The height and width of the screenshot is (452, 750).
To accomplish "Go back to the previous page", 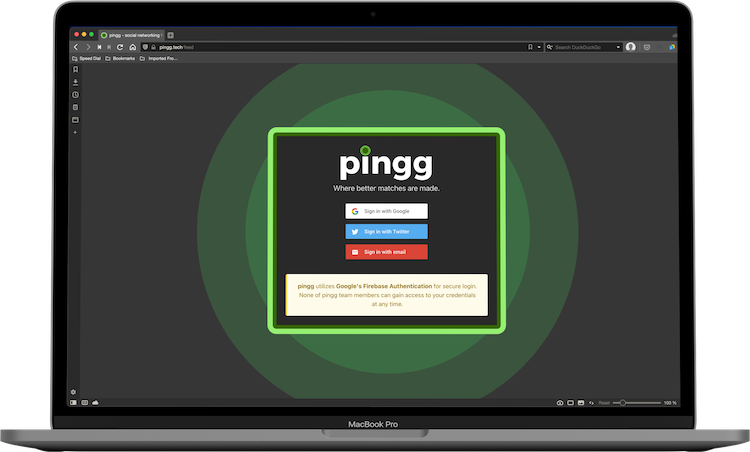I will click(76, 47).
